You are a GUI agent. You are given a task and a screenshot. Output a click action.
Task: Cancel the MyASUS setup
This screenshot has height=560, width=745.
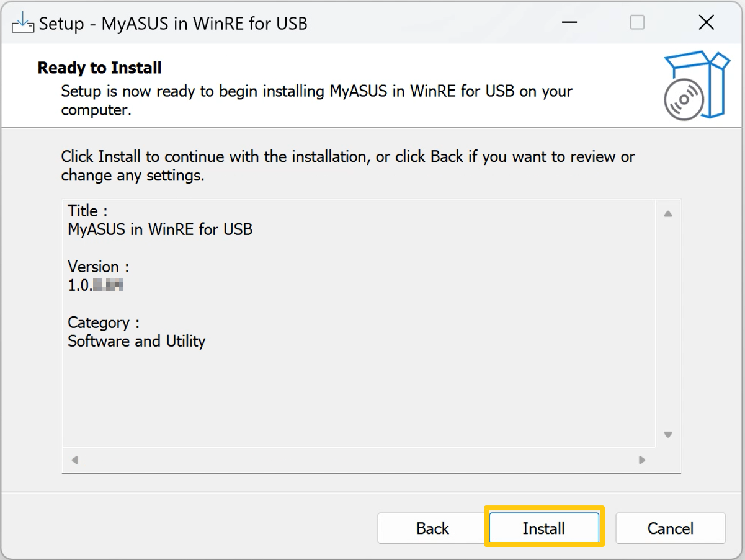pos(670,528)
